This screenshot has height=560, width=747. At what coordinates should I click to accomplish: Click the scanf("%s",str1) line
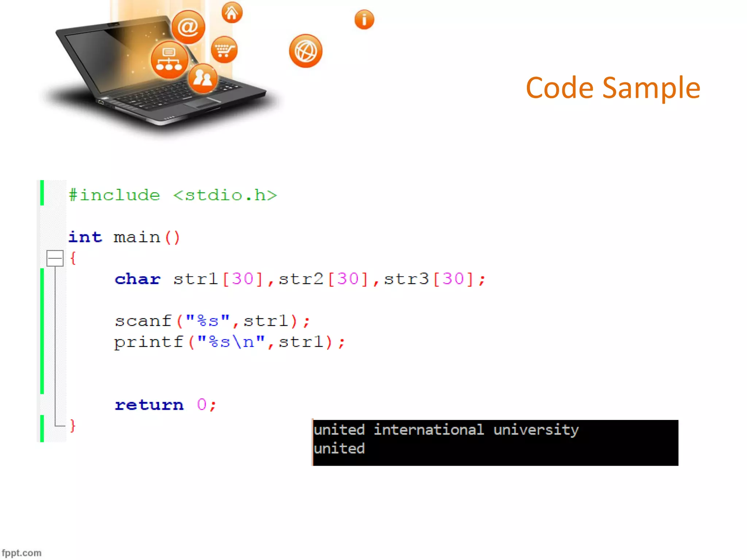(212, 321)
